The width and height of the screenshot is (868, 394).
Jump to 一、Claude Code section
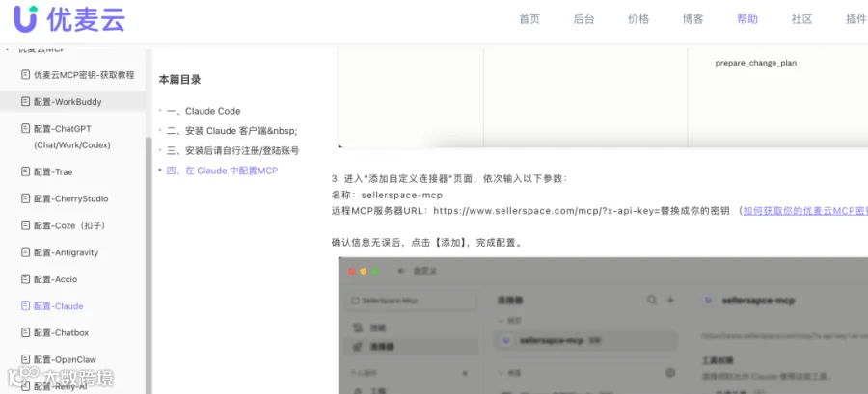click(203, 111)
